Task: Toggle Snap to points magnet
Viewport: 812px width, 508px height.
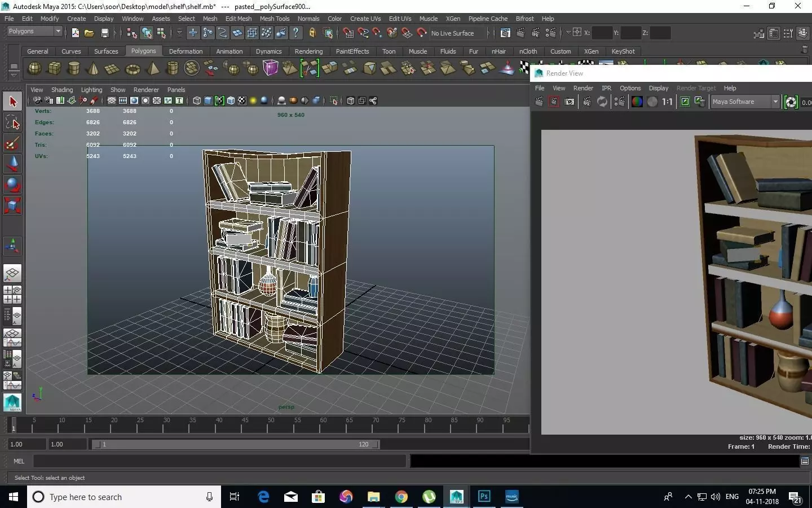Action: point(377,33)
